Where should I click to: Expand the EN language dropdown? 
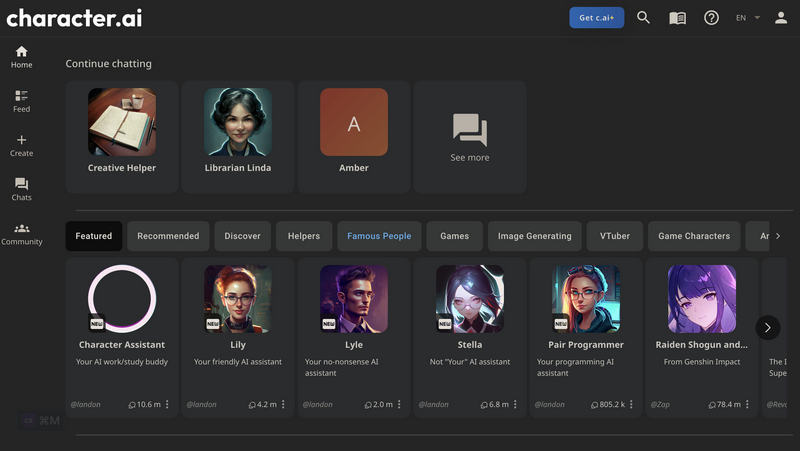coord(747,18)
